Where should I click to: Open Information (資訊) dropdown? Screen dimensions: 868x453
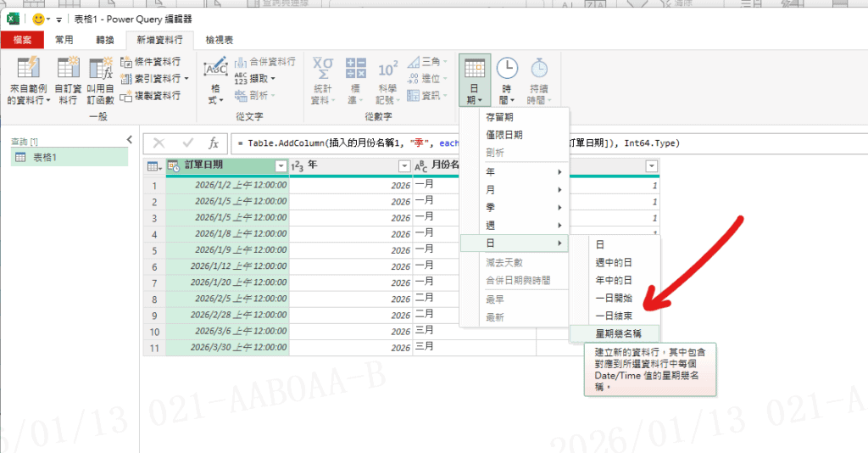(x=427, y=96)
